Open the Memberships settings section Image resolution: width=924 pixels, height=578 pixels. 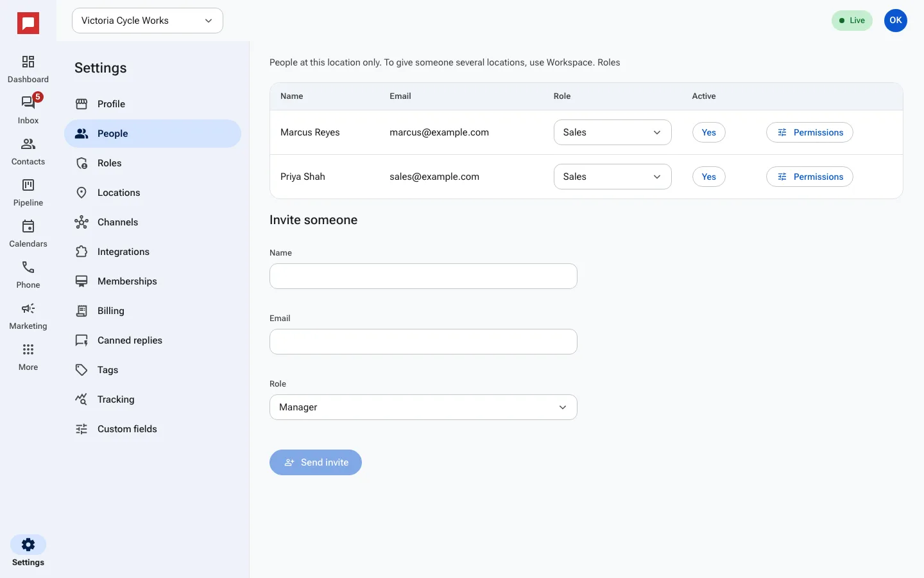pyautogui.click(x=153, y=281)
